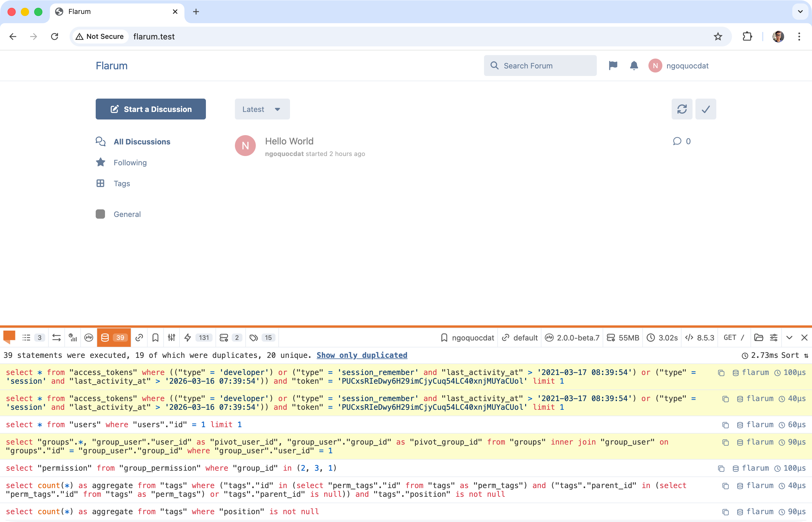Open the Hello World discussion
This screenshot has height=522, width=812.
[x=289, y=141]
